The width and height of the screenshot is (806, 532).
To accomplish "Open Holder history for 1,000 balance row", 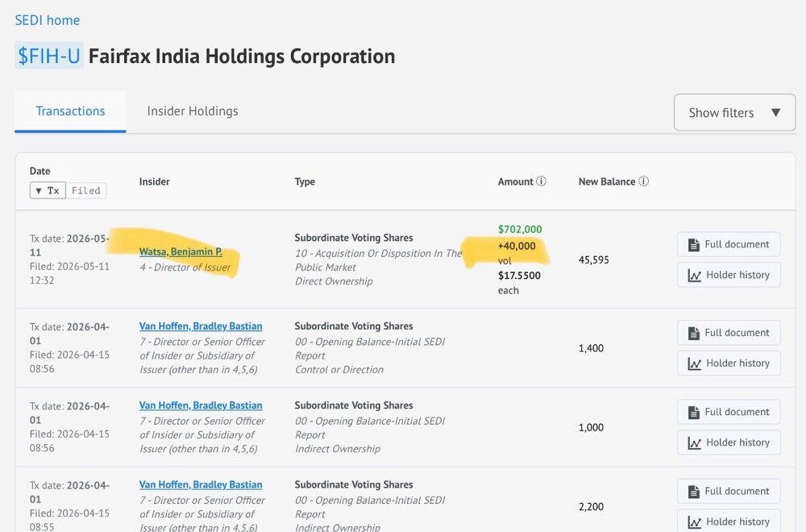I will (x=729, y=443).
